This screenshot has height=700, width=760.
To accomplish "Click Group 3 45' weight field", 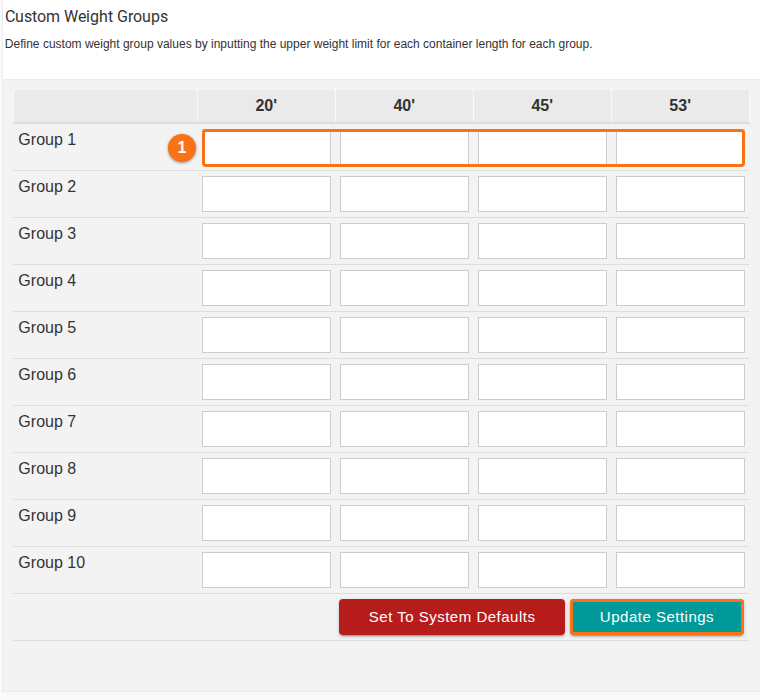I will pos(542,241).
